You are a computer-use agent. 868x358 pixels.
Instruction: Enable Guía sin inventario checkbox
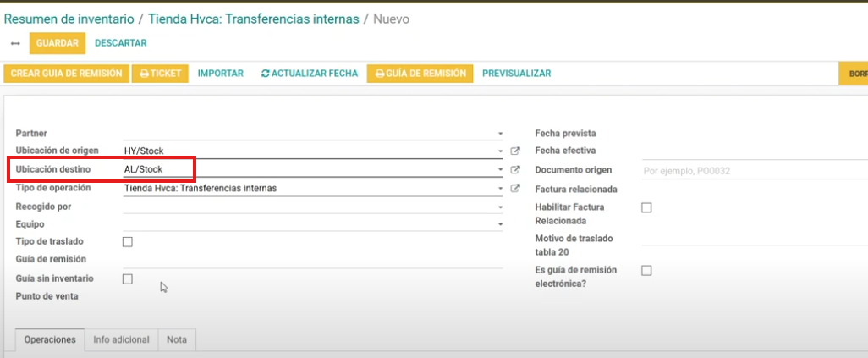[x=127, y=278]
